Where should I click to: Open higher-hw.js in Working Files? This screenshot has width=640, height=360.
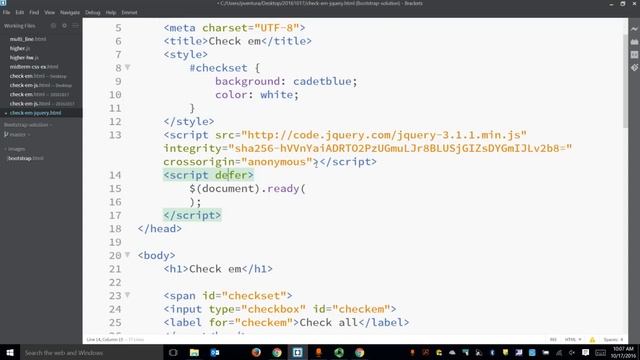[24, 58]
